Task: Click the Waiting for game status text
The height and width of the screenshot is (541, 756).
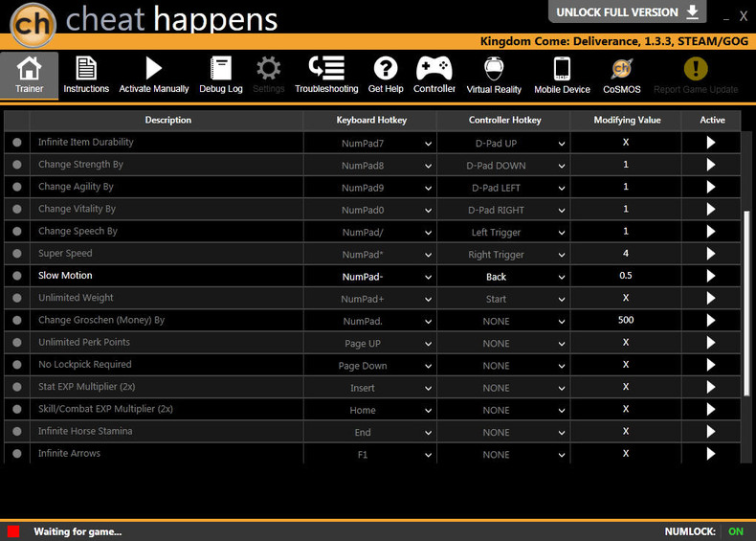Action: (78, 531)
